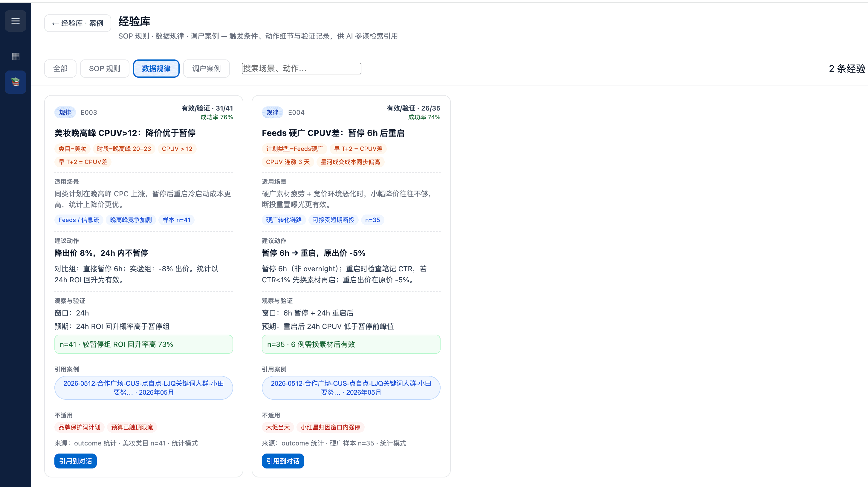Go back via 经验库 · 案例 button
This screenshot has width=868, height=487.
(x=77, y=23)
